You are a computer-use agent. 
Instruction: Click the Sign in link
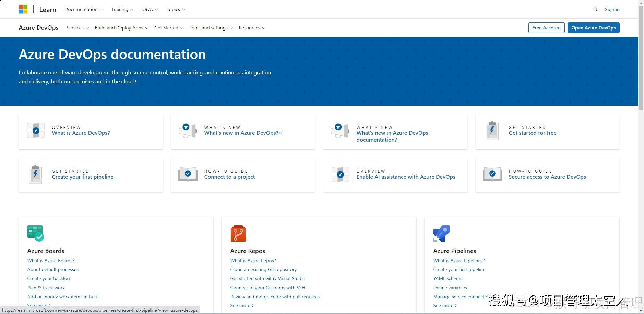[612, 9]
